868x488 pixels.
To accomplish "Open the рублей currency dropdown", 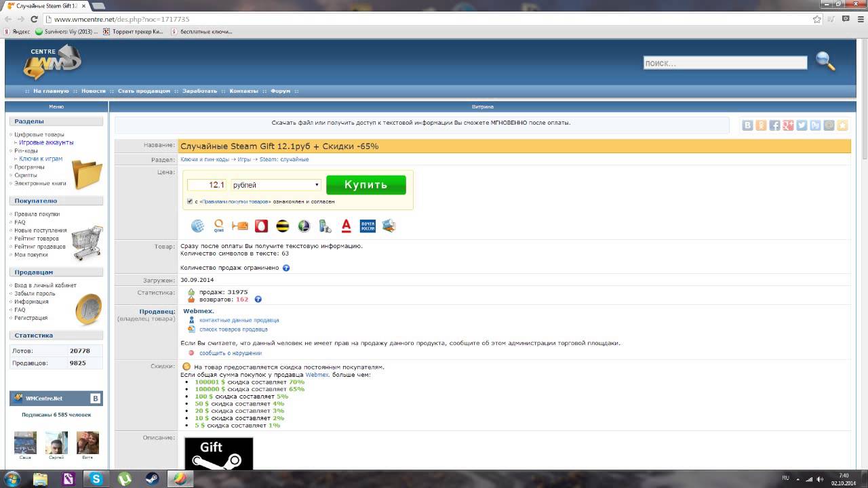I will [275, 184].
